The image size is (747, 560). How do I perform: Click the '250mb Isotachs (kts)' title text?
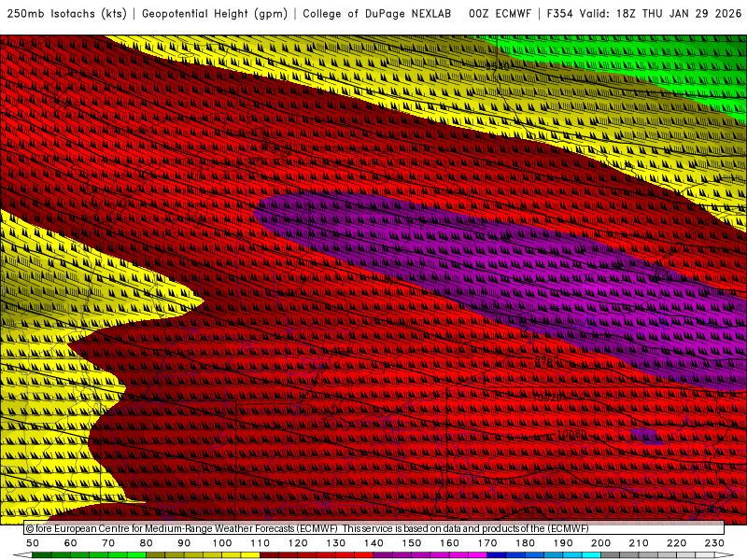tap(66, 14)
